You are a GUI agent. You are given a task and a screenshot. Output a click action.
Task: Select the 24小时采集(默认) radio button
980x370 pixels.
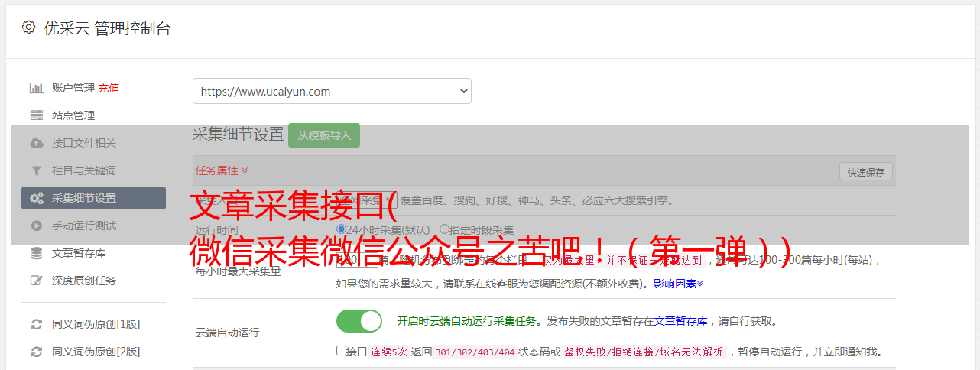click(341, 229)
